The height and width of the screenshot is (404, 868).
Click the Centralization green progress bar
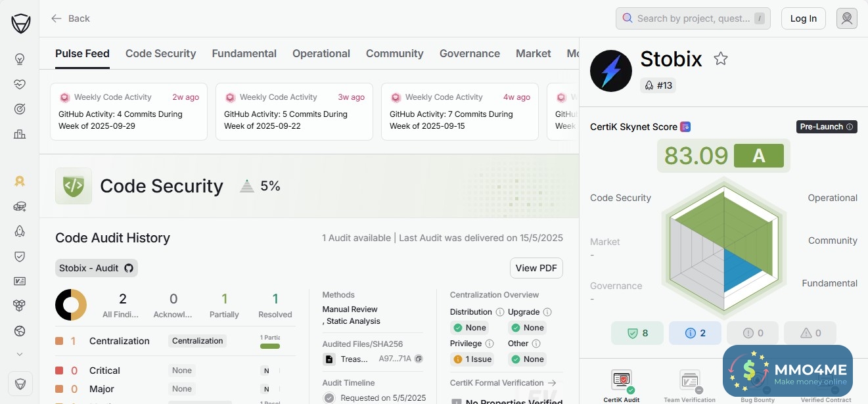tap(270, 346)
